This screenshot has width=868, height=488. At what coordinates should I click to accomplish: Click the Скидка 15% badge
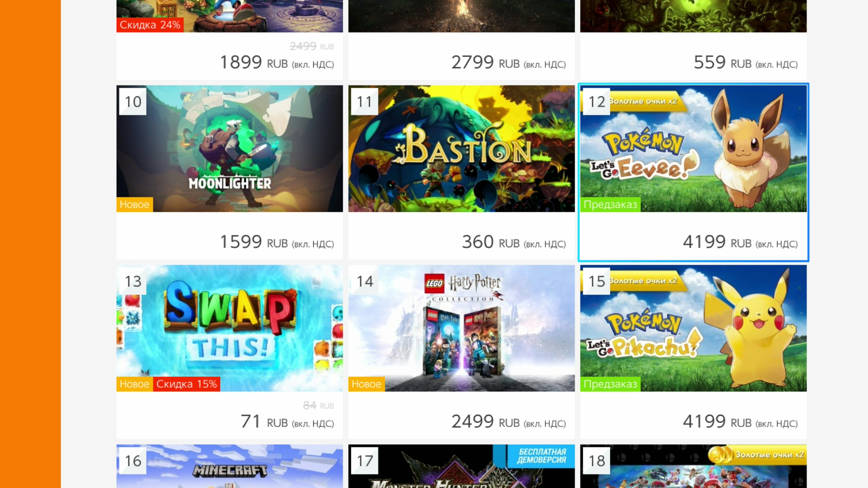(x=187, y=384)
